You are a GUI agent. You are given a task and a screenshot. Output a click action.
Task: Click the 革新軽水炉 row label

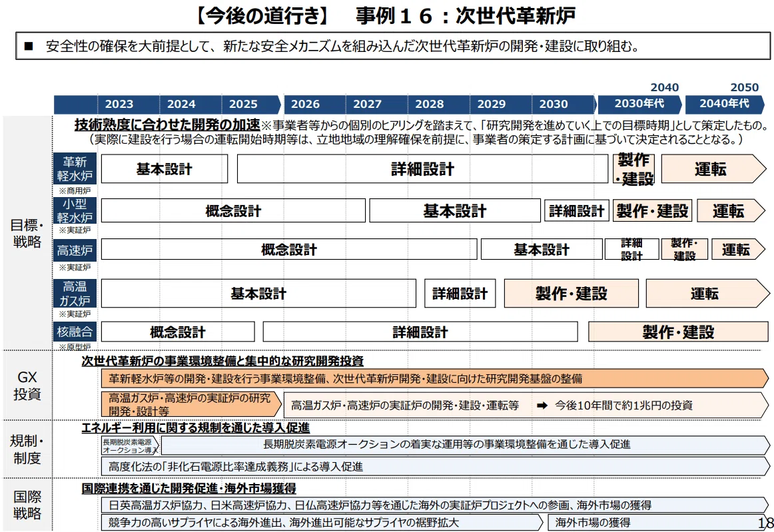point(75,168)
